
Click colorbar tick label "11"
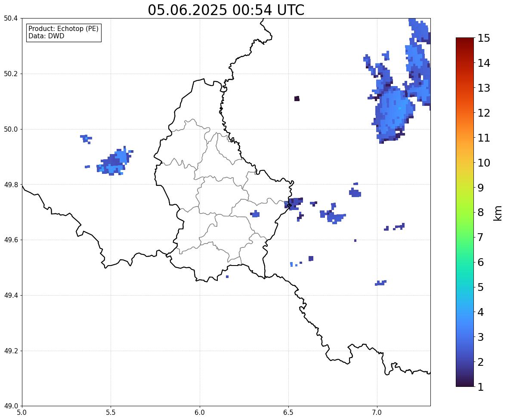click(x=484, y=138)
